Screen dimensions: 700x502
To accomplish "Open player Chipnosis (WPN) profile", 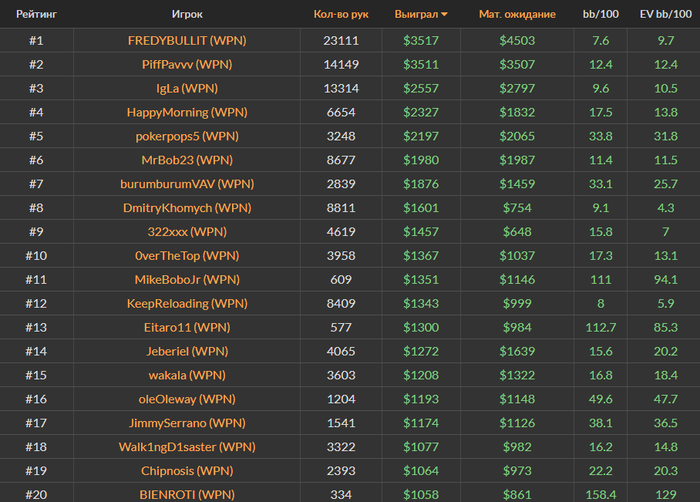I will tap(187, 471).
